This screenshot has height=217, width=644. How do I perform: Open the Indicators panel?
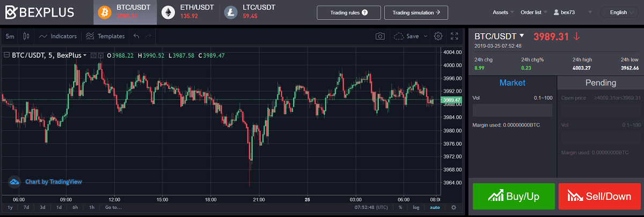pos(58,36)
